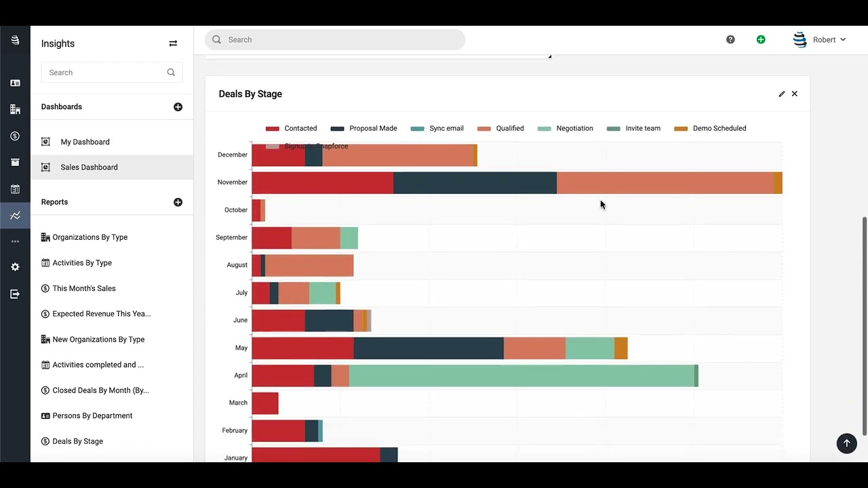Click the Deals By Stage widget title
Image resolution: width=868 pixels, height=488 pixels.
tap(250, 94)
